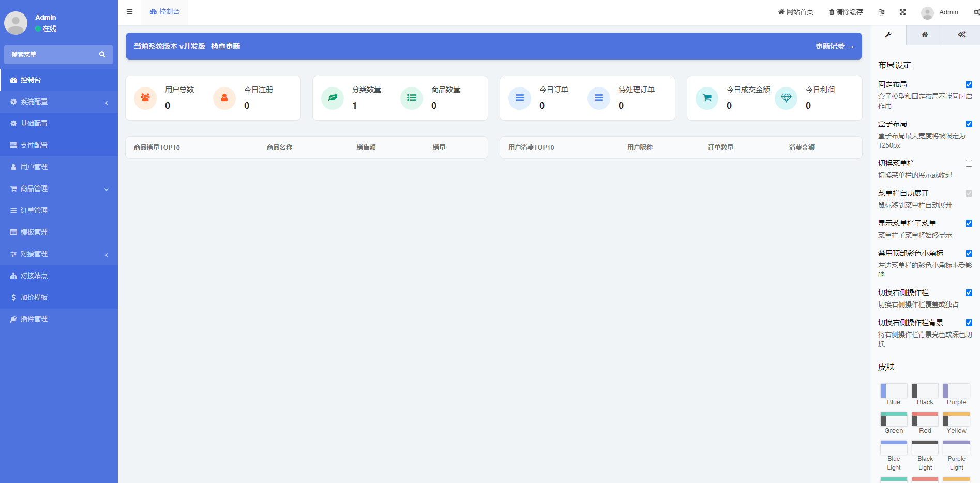Click the 今日注册 person icon

click(x=224, y=98)
